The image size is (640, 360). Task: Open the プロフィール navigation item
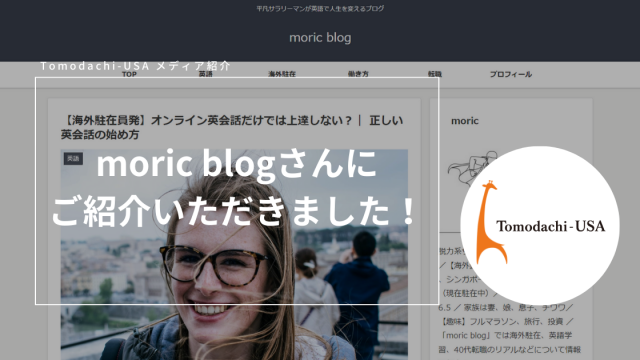point(511,74)
